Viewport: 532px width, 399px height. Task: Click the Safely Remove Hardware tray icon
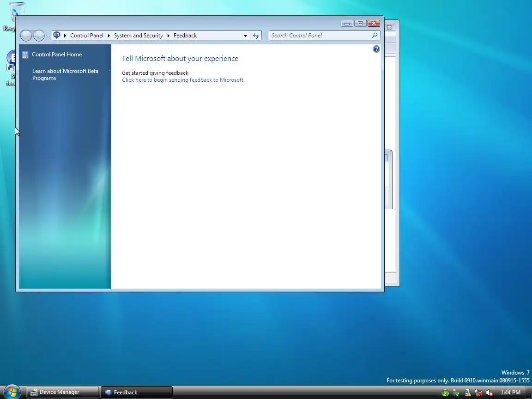pos(456,393)
